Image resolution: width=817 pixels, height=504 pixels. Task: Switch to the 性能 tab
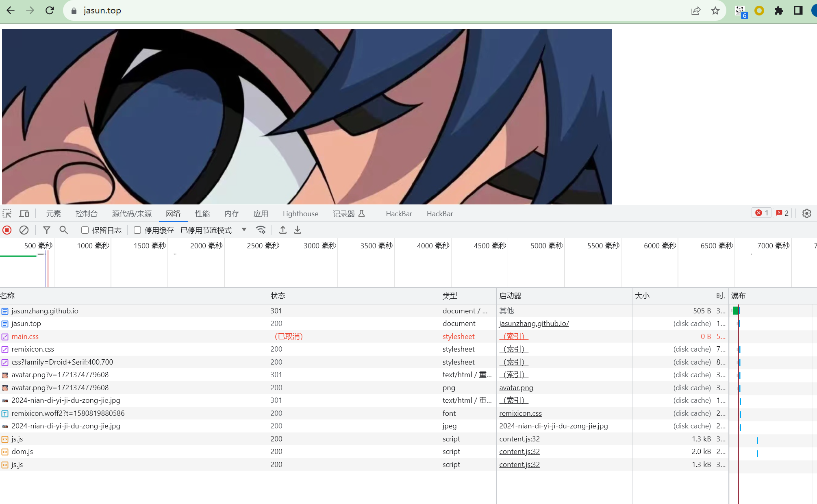(x=202, y=214)
